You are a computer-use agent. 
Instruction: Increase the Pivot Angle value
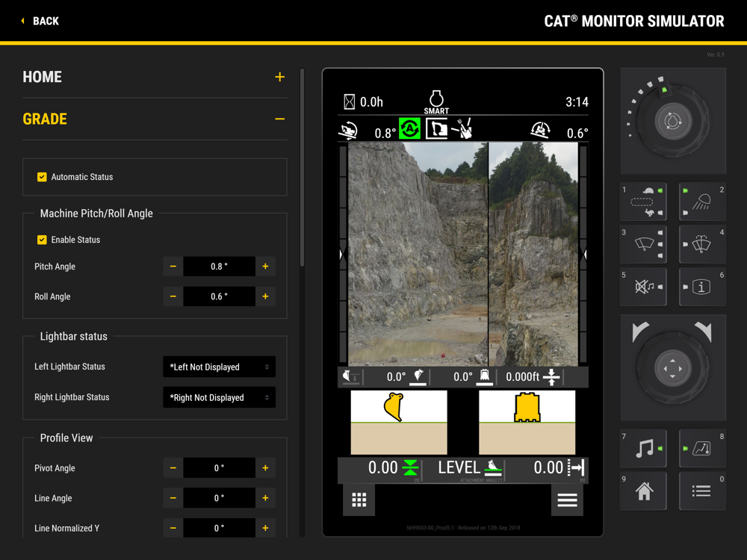(x=265, y=467)
